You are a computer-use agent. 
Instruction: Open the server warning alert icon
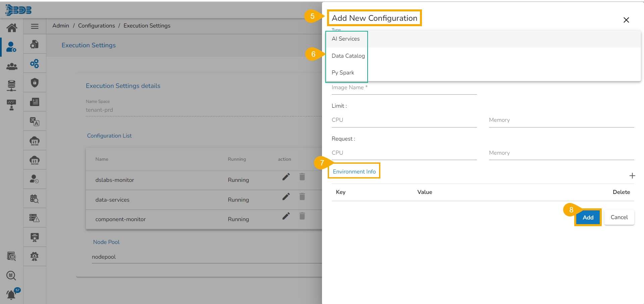point(35,218)
